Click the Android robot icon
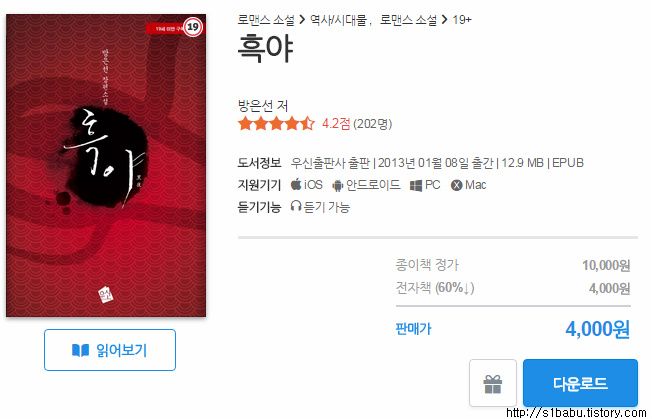The width and height of the screenshot is (652, 419). tap(338, 185)
